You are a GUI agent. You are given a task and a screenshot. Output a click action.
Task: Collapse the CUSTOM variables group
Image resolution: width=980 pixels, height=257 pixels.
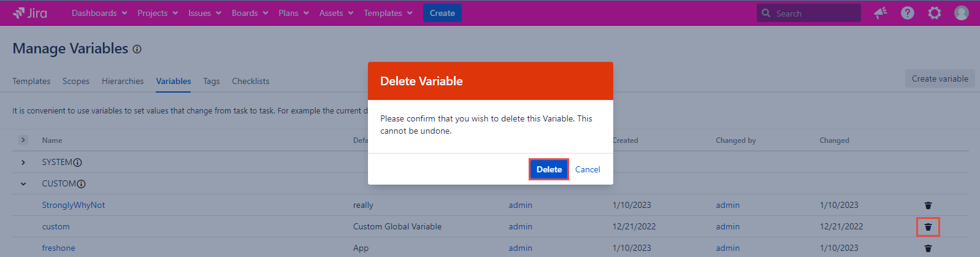click(23, 184)
